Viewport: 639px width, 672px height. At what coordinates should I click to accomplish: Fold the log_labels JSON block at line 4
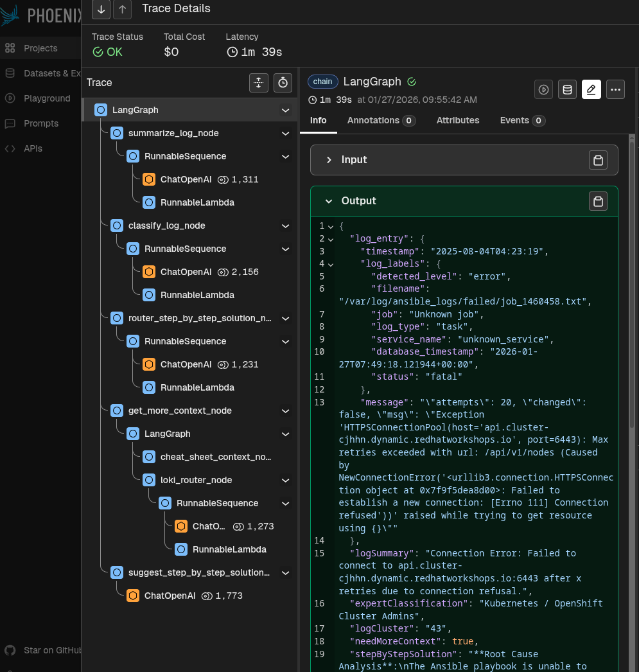(331, 264)
